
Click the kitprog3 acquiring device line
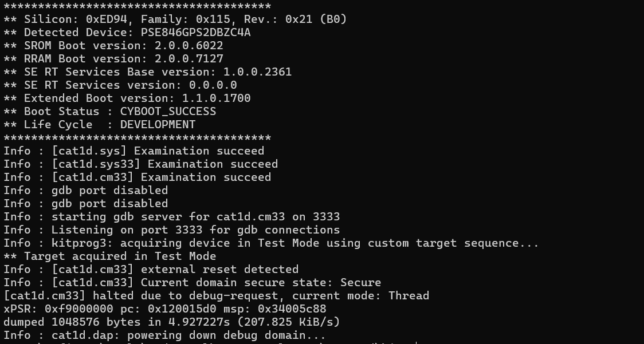[x=271, y=243]
